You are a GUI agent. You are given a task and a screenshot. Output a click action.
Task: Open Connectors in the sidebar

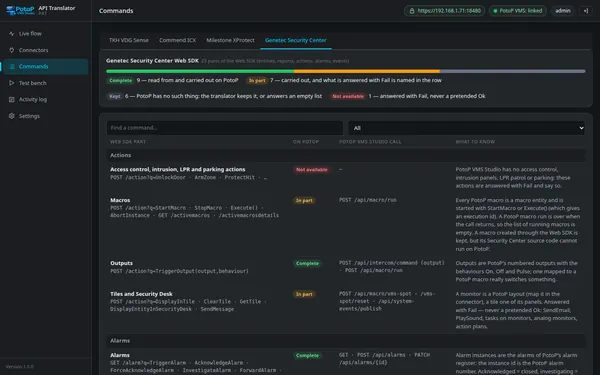(x=46, y=50)
